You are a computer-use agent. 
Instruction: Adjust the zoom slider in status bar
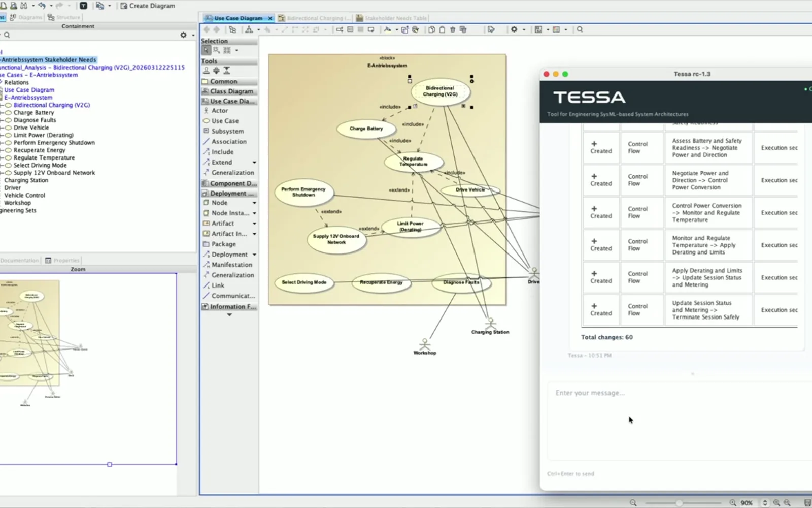(679, 503)
